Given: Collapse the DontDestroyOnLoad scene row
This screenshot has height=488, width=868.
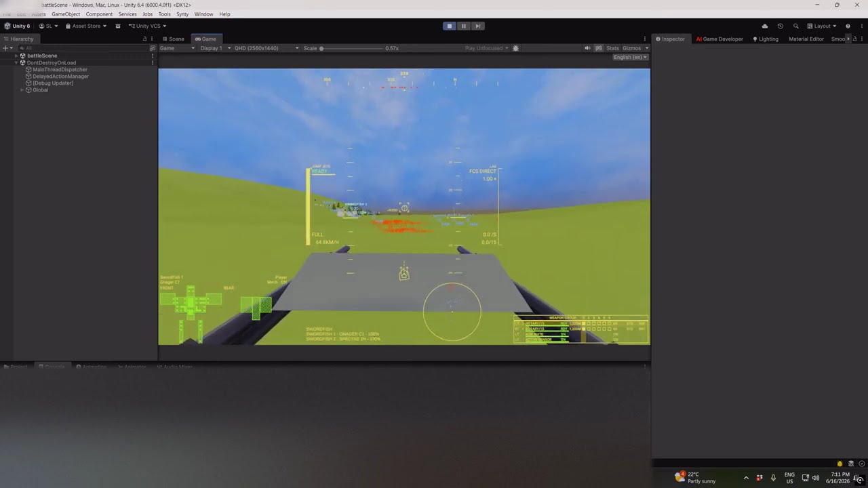Looking at the screenshot, I should (x=16, y=62).
